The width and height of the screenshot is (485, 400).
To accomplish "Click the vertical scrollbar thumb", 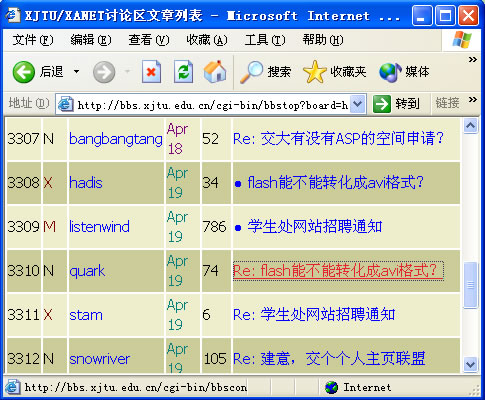I will coord(470,285).
